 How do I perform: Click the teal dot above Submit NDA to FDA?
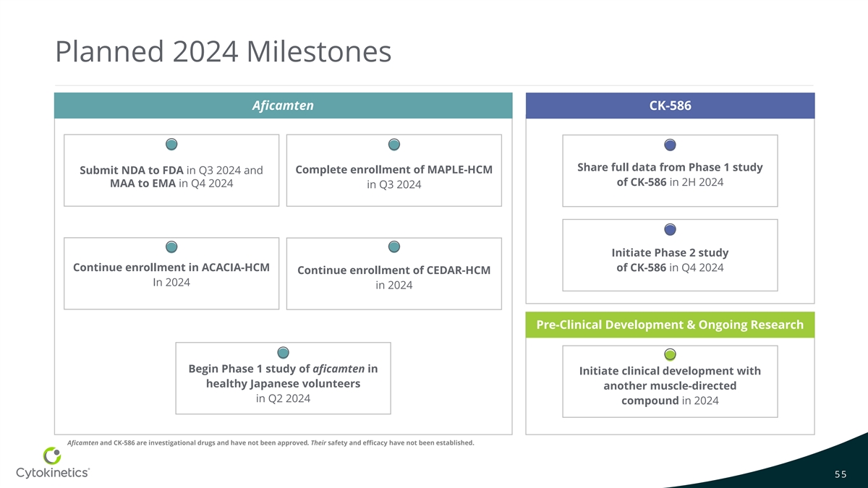[171, 145]
